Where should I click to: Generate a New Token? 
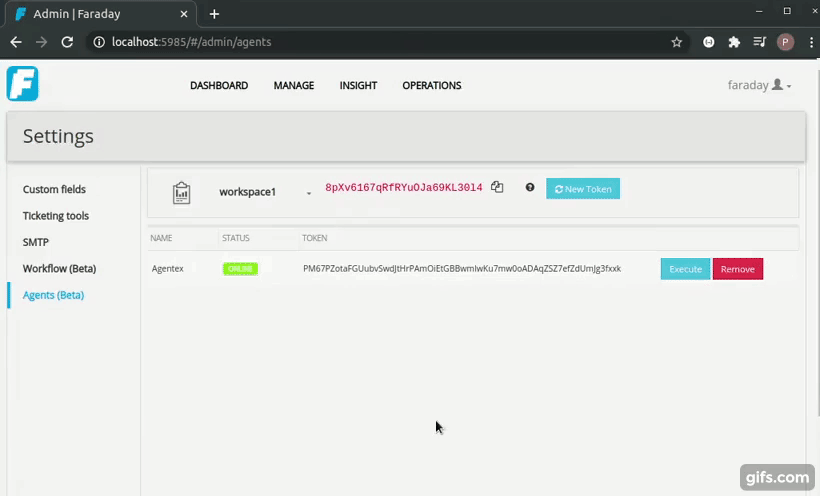tap(583, 188)
